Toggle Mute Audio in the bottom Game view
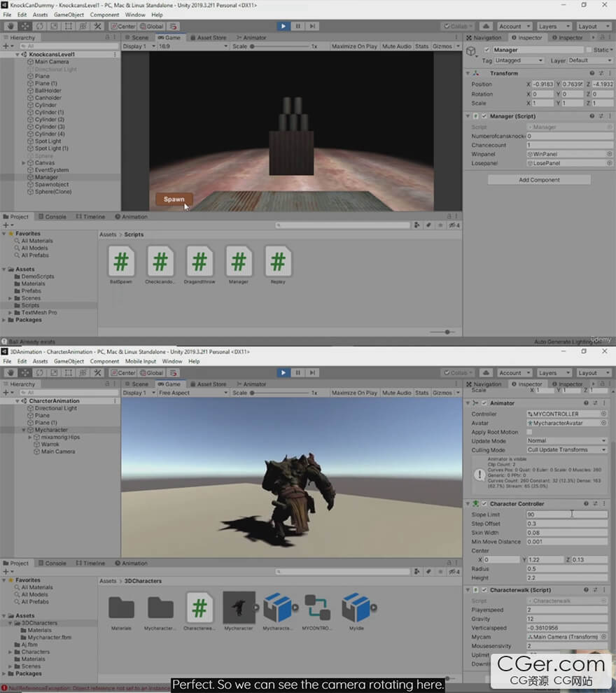 tap(396, 393)
